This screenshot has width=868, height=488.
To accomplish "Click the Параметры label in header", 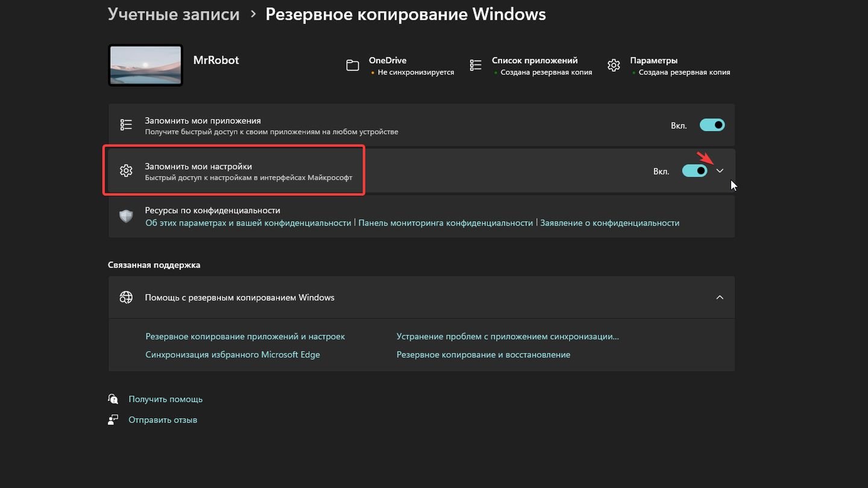I will (x=654, y=60).
